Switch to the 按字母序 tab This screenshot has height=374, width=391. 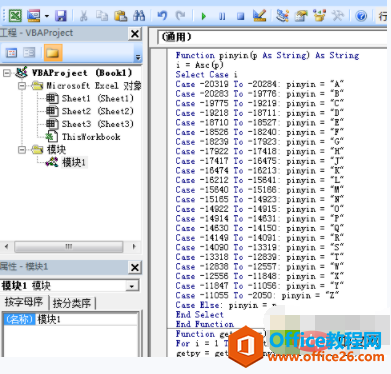click(24, 302)
